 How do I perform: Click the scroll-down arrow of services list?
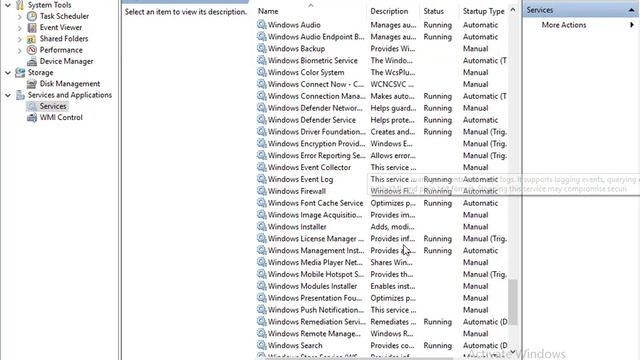tap(513, 352)
